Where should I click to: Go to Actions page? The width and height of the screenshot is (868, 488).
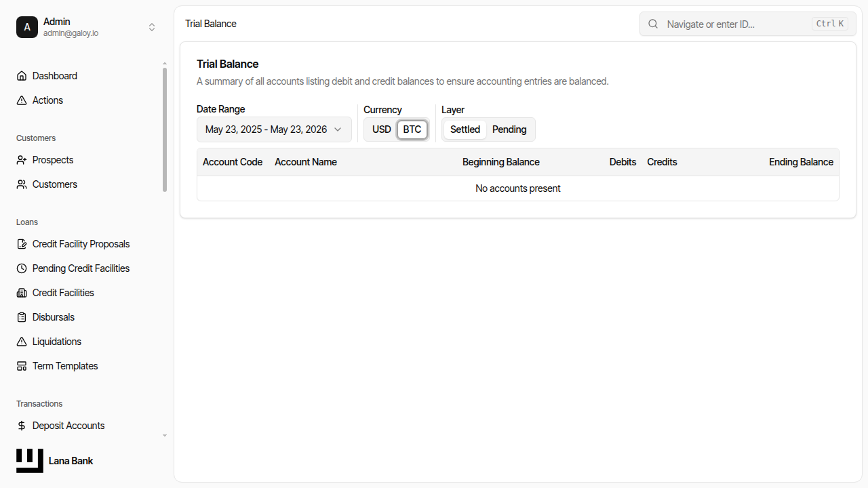87,100
